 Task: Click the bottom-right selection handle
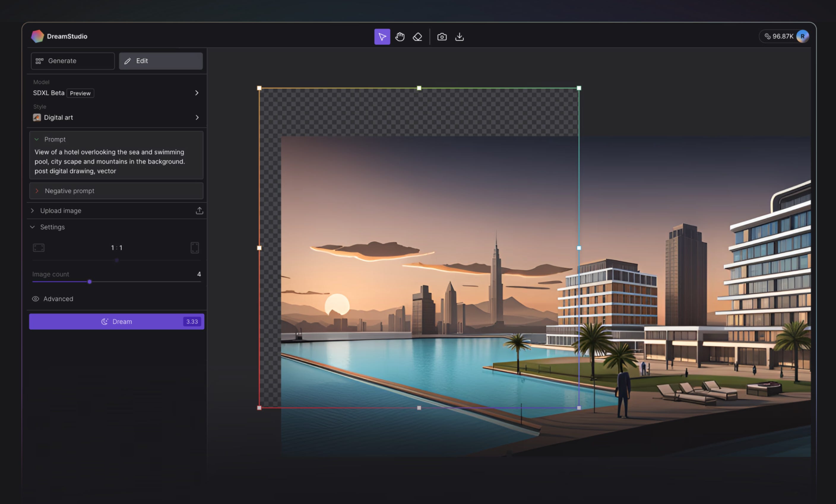tap(579, 408)
